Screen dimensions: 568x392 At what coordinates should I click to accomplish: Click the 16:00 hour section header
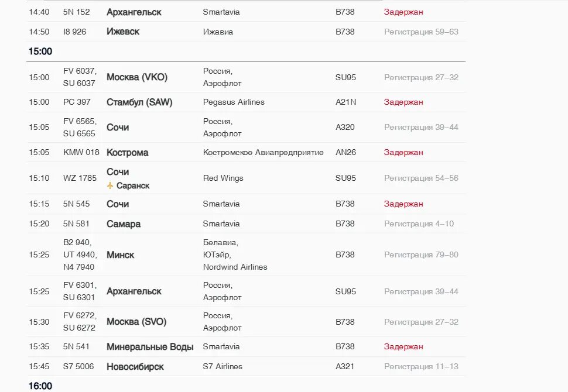tap(40, 386)
